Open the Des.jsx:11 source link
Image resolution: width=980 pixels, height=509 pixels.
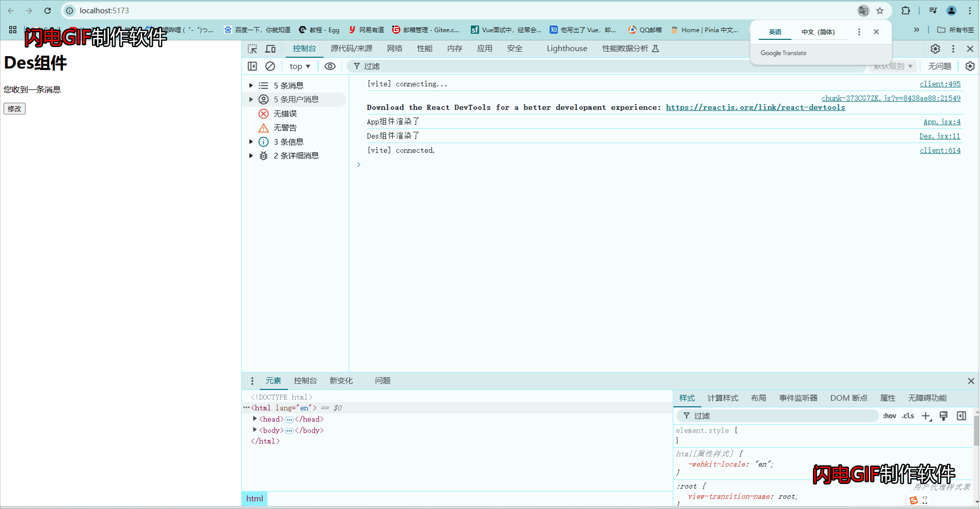tap(940, 136)
